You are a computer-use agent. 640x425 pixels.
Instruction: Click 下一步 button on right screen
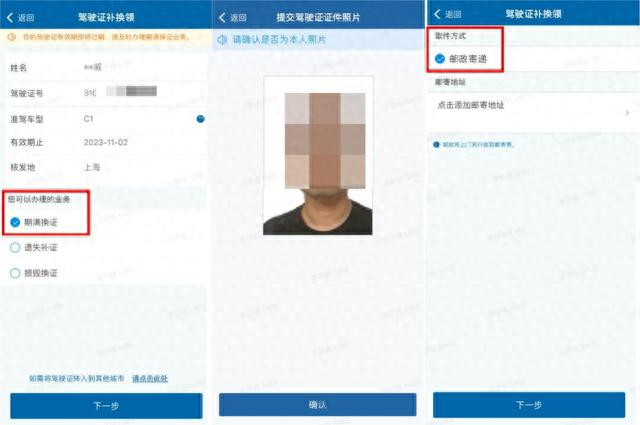tap(529, 405)
